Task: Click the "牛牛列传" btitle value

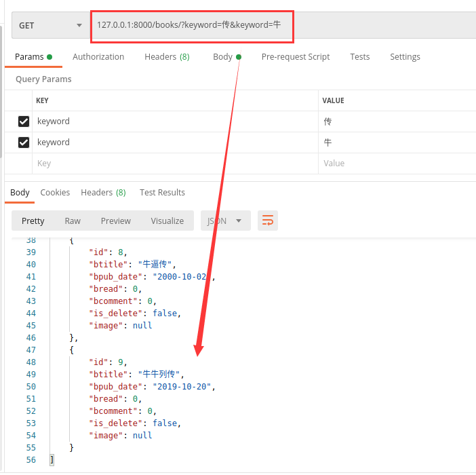Action: tap(159, 374)
